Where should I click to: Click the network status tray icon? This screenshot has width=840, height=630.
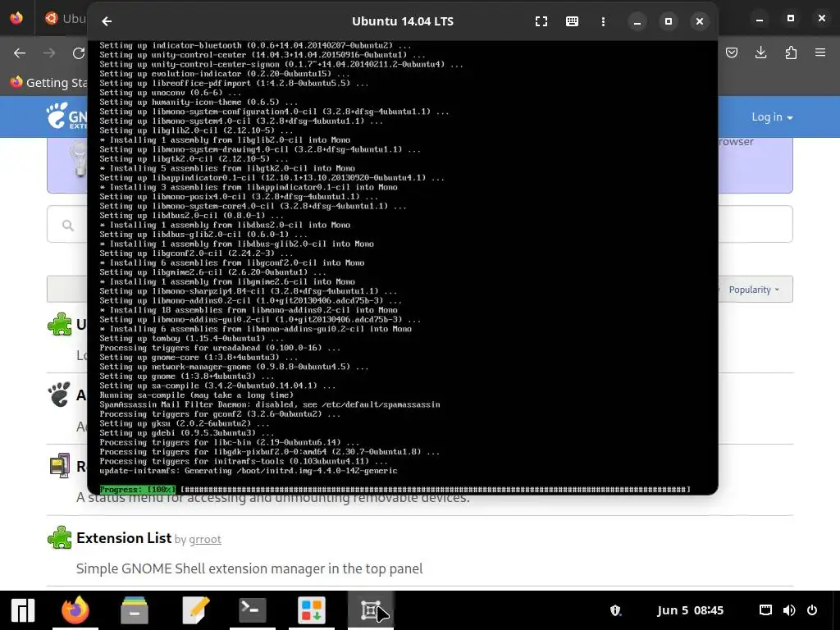tap(765, 610)
